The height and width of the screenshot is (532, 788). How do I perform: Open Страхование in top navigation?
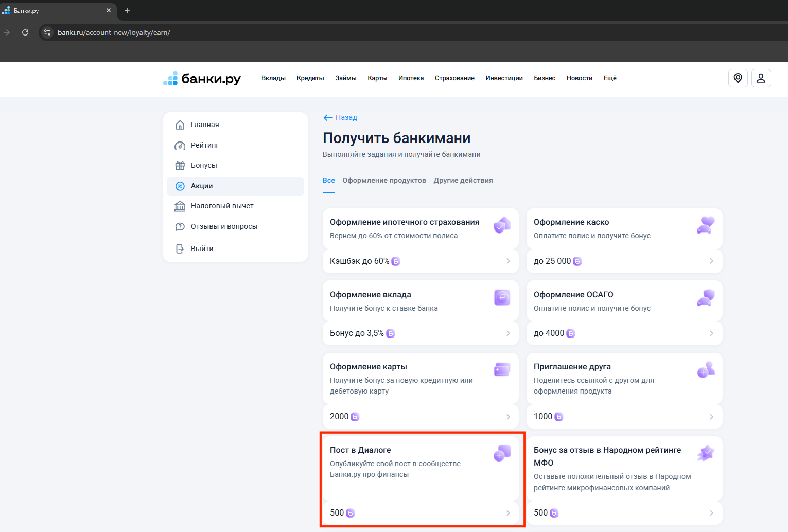pos(454,78)
